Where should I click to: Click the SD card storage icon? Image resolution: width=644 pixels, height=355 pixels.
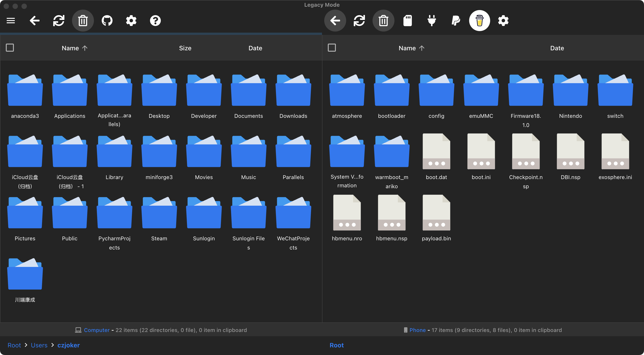407,21
